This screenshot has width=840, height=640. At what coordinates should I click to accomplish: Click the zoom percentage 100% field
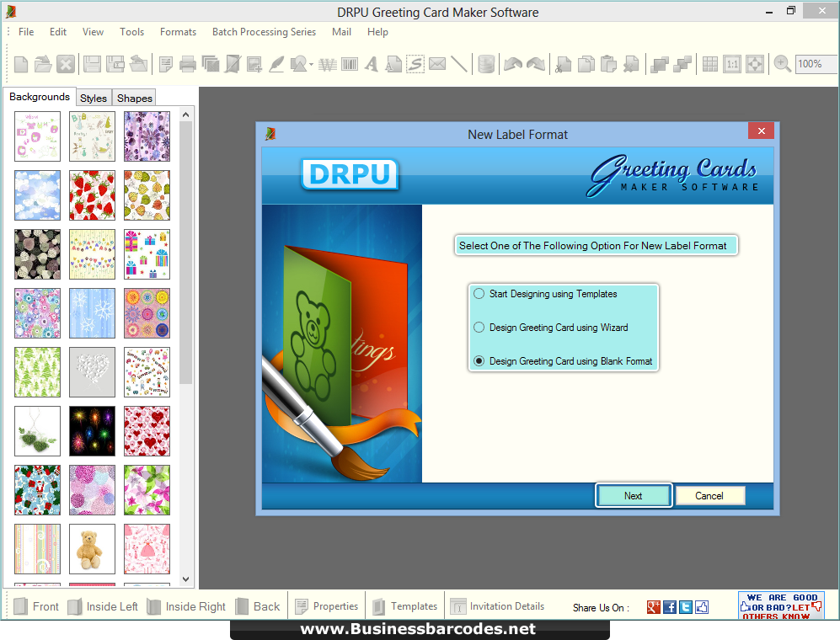(x=816, y=64)
